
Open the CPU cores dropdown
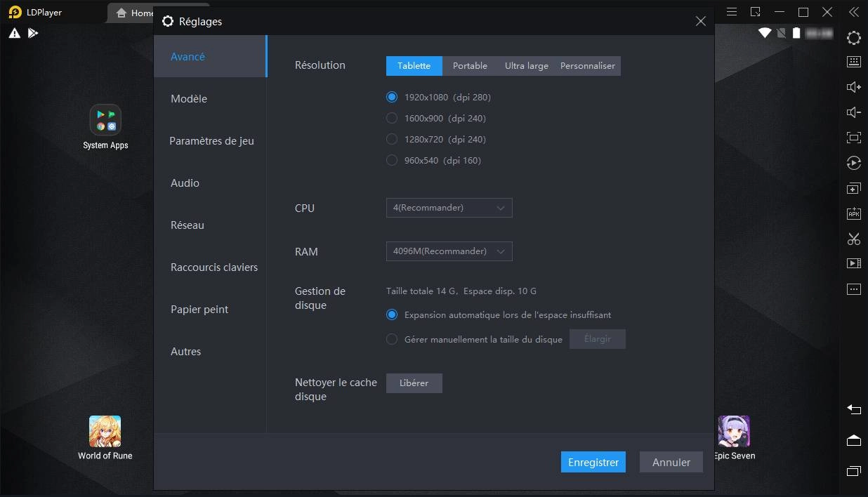click(x=449, y=208)
